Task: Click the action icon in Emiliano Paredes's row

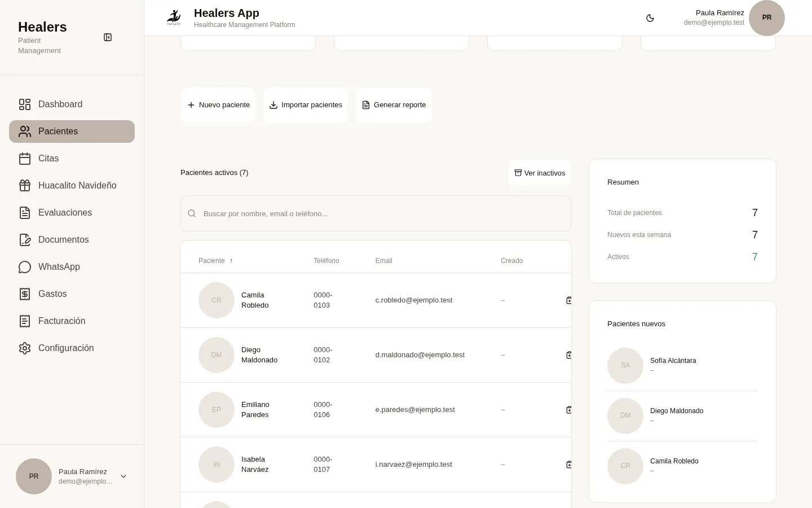Action: pyautogui.click(x=569, y=410)
